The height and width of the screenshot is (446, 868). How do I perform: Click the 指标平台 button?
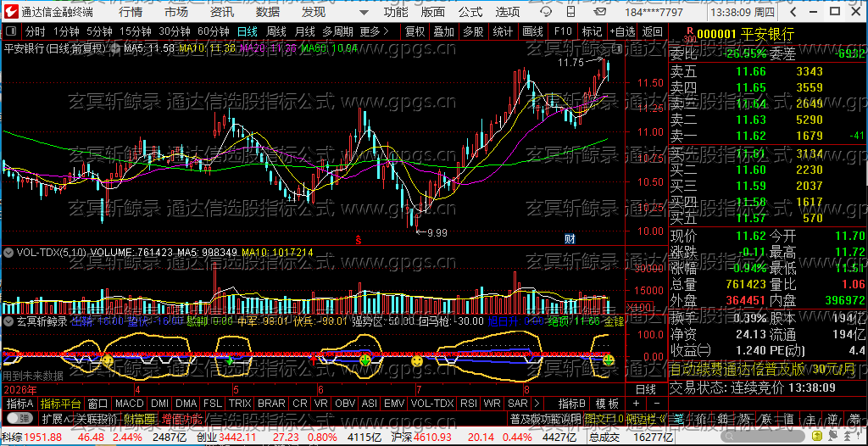pyautogui.click(x=61, y=403)
